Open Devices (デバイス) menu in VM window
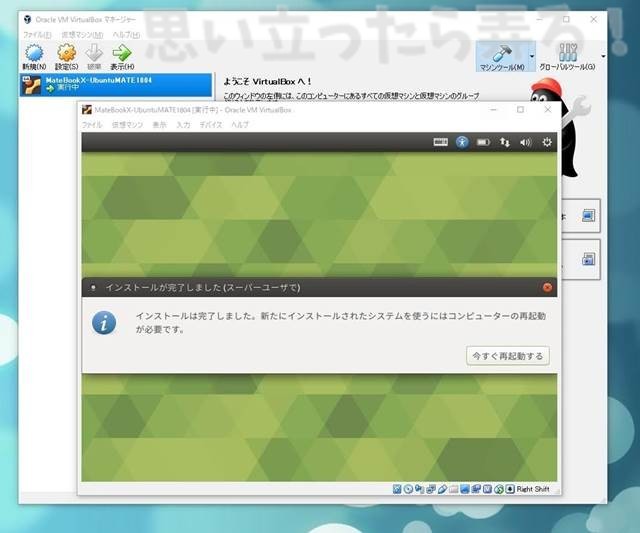Screen dimensions: 640x533 211,124
